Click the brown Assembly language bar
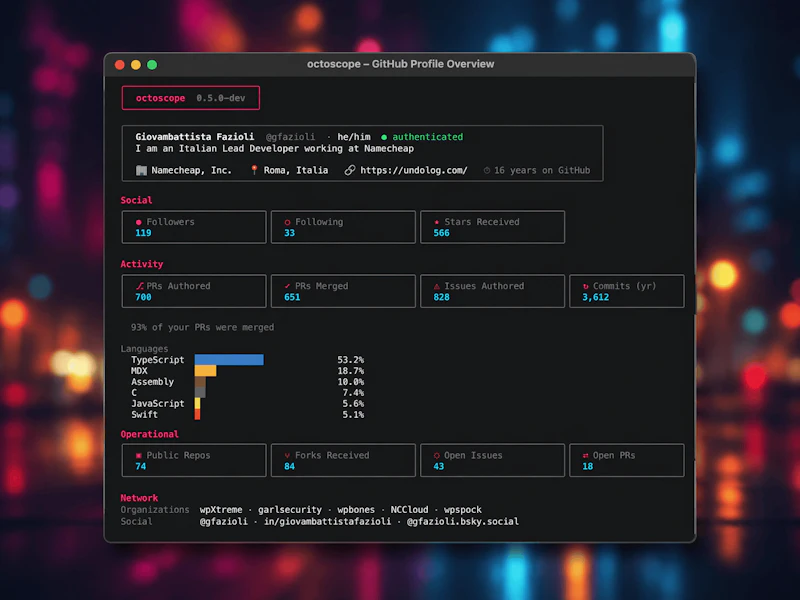Image resolution: width=800 pixels, height=600 pixels. 200,382
